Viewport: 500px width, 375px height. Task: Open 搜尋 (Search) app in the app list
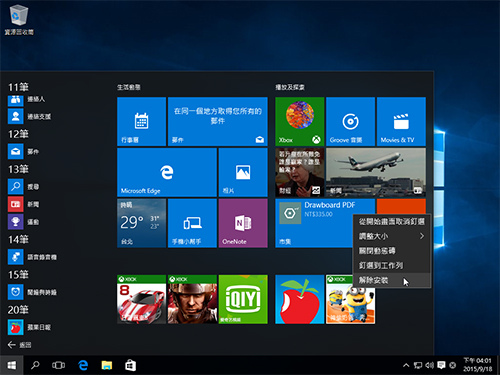tap(23, 187)
